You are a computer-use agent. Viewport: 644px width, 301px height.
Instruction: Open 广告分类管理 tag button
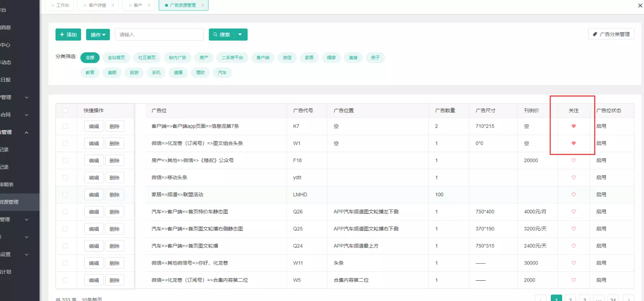[x=611, y=34]
